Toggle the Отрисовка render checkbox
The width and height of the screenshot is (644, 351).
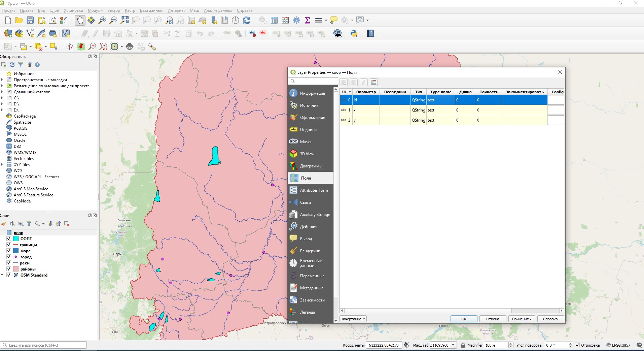click(577, 345)
